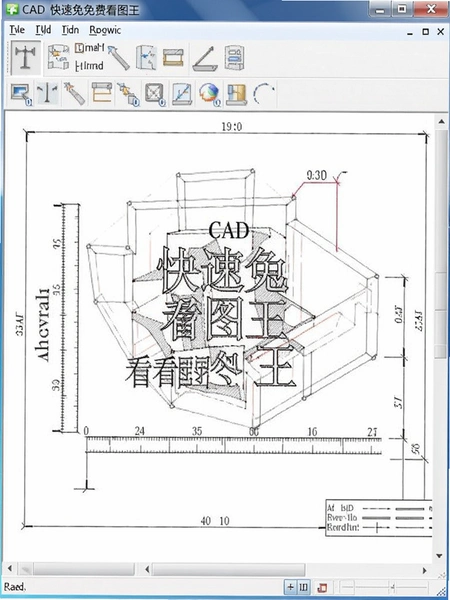450x600 pixels.
Task: Click the left arrow of the left bottom scrollbar
Action: pyautogui.click(x=10, y=570)
